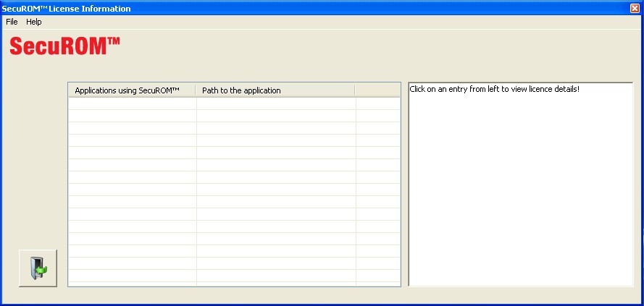Click the 'Click on an entry from left' text
This screenshot has height=306, width=644.
495,89
